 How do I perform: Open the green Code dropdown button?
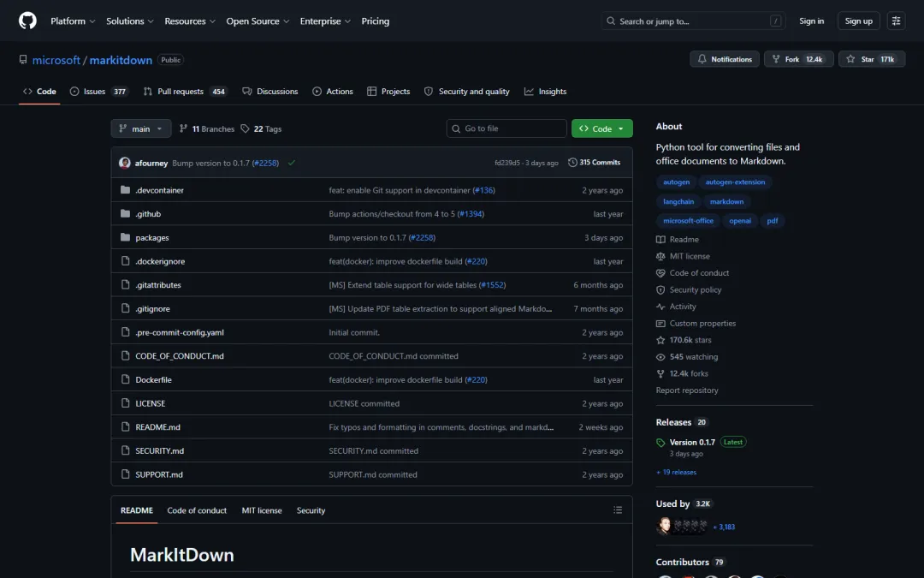601,128
